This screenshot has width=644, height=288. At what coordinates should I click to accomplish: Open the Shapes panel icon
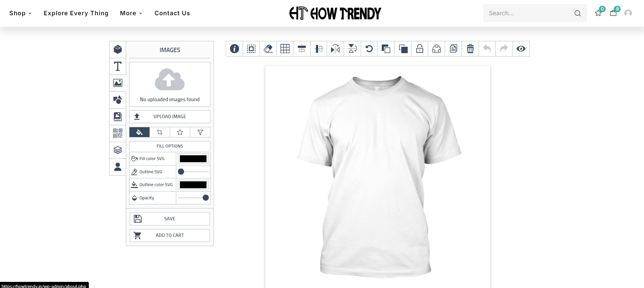[x=118, y=100]
